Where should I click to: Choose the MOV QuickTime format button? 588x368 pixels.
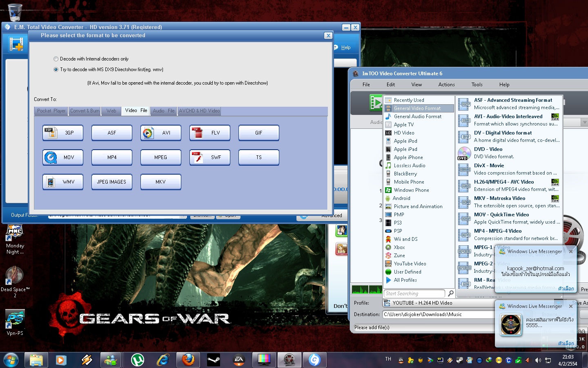(63, 157)
